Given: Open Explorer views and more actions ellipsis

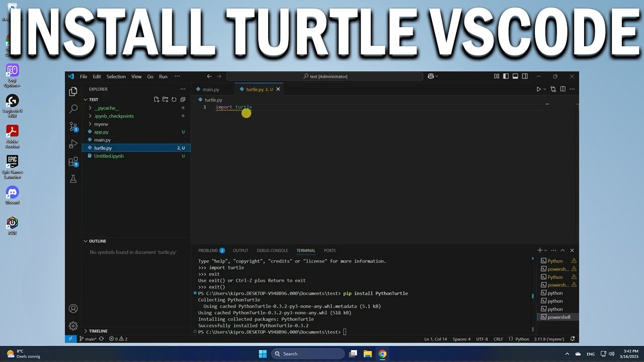Looking at the screenshot, I should pyautogui.click(x=183, y=89).
